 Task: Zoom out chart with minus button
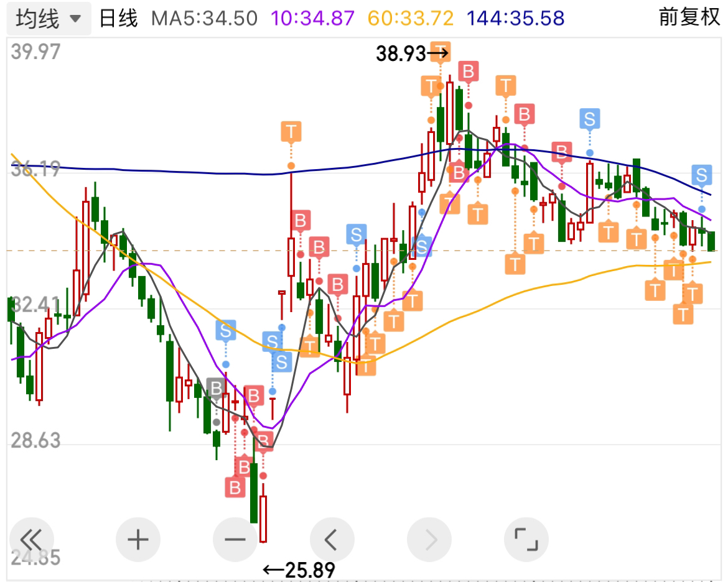click(235, 540)
